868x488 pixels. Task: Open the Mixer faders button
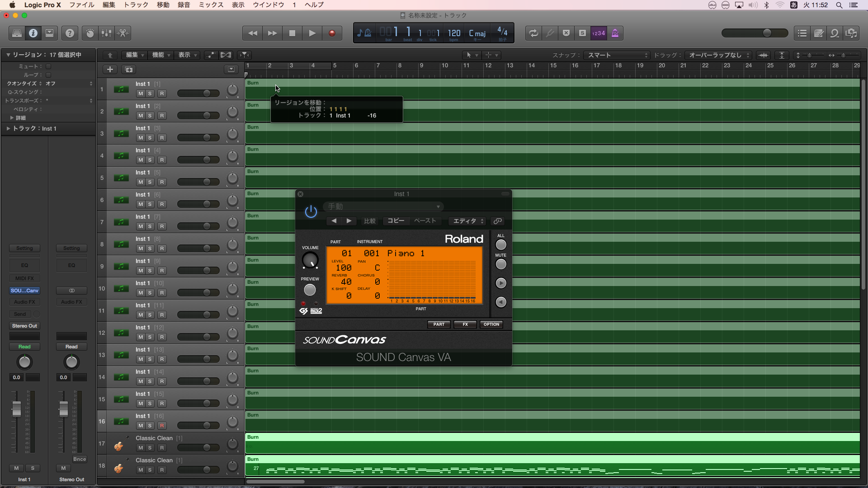point(106,33)
